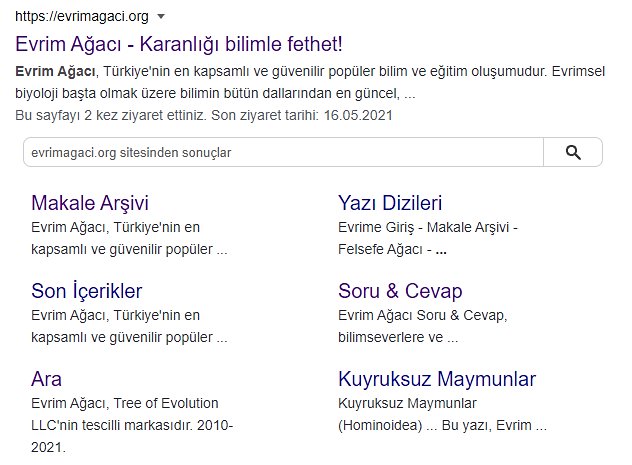Select the Ara sitelink

coord(47,379)
